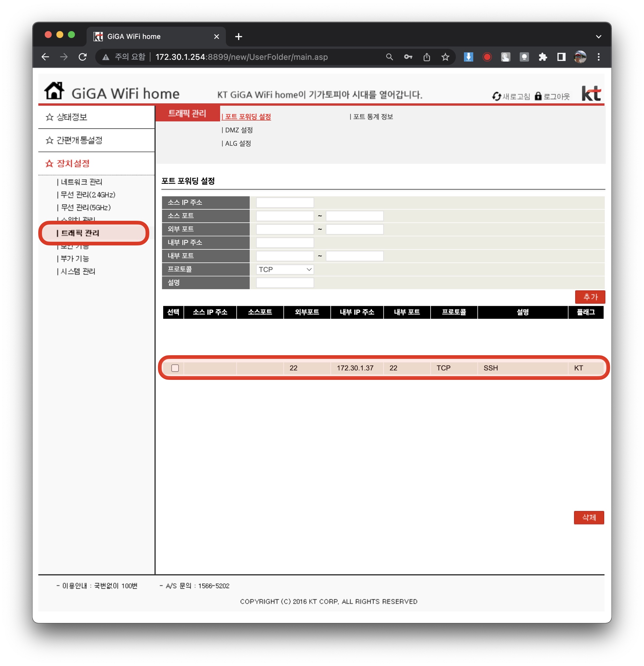Open the Chrome three-dot menu
The image size is (644, 666).
click(598, 57)
